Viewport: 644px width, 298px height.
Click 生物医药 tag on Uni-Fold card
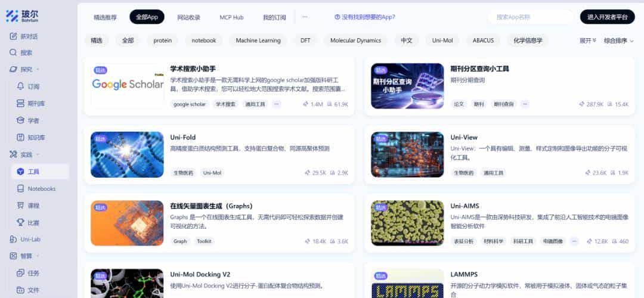pos(183,173)
